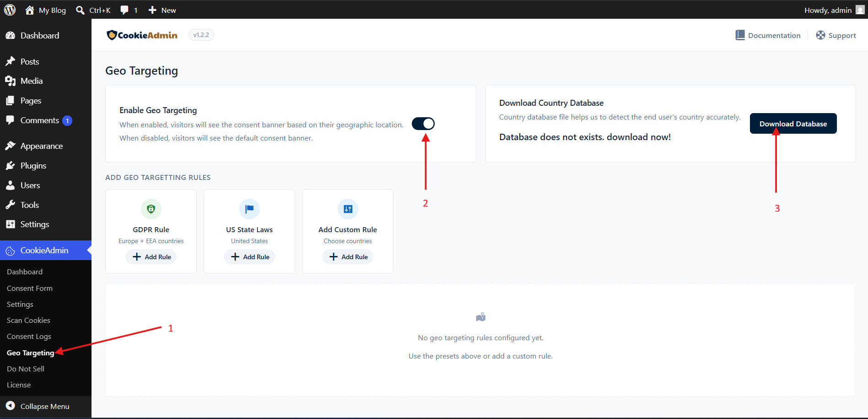The width and height of the screenshot is (868, 419).
Task: Open Consent Logs submenu item
Action: [29, 337]
